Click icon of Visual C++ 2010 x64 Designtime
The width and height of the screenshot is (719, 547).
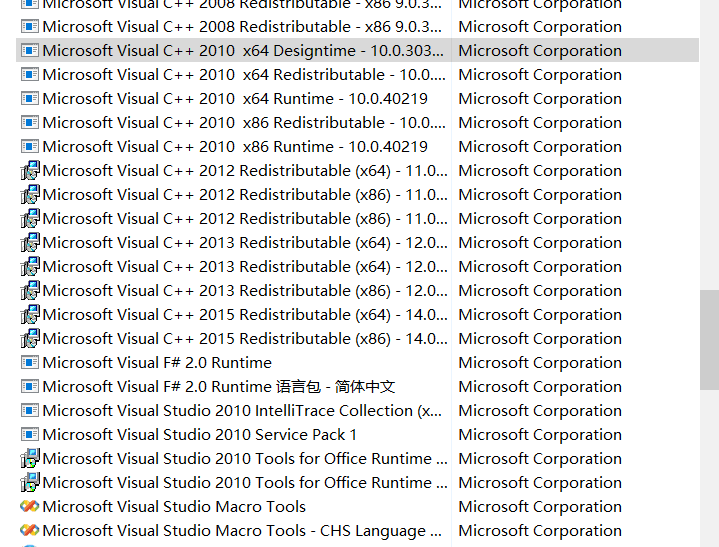tap(30, 50)
